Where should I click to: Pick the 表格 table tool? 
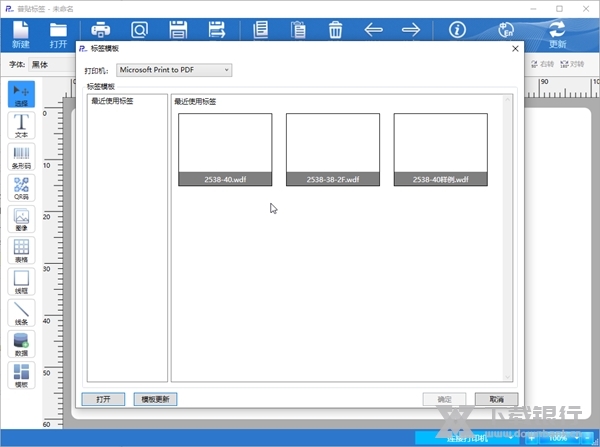tap(21, 251)
